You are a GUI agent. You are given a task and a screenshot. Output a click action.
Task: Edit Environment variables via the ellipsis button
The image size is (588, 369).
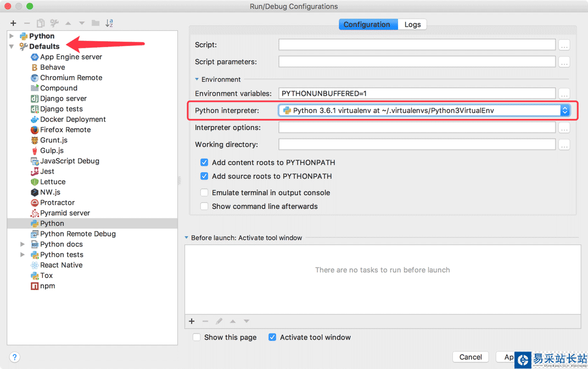click(564, 94)
